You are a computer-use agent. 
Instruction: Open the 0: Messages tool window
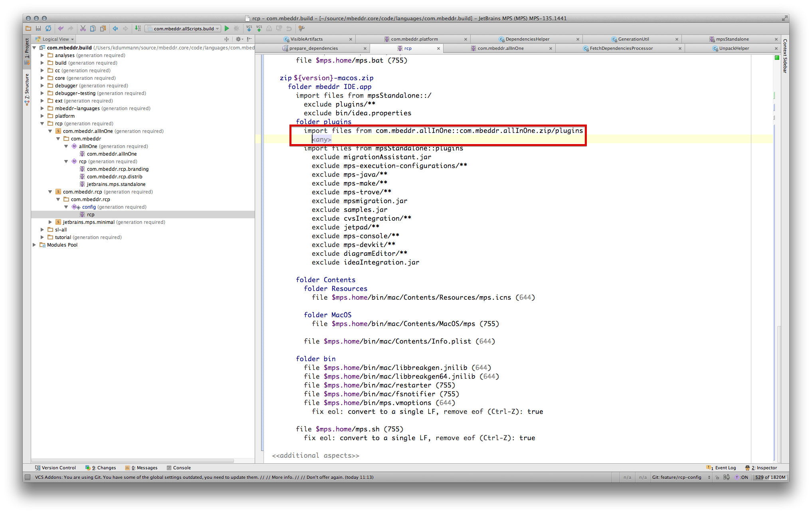pos(141,468)
